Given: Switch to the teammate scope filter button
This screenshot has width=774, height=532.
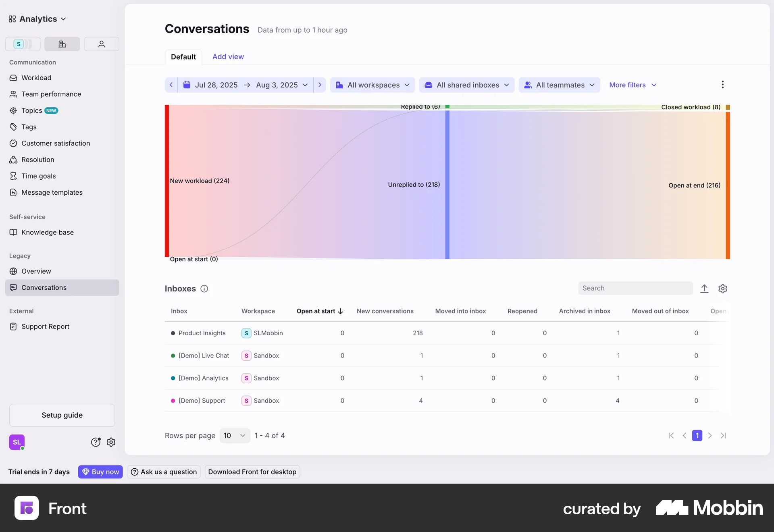Looking at the screenshot, I should (101, 44).
